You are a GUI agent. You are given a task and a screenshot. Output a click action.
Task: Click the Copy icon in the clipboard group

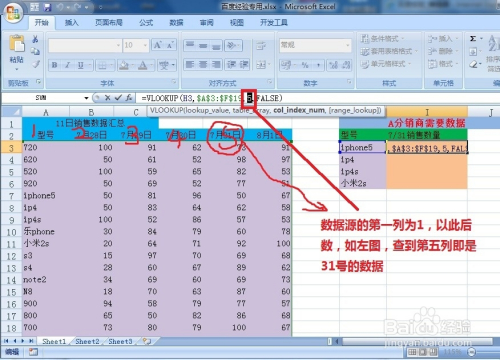click(x=35, y=51)
